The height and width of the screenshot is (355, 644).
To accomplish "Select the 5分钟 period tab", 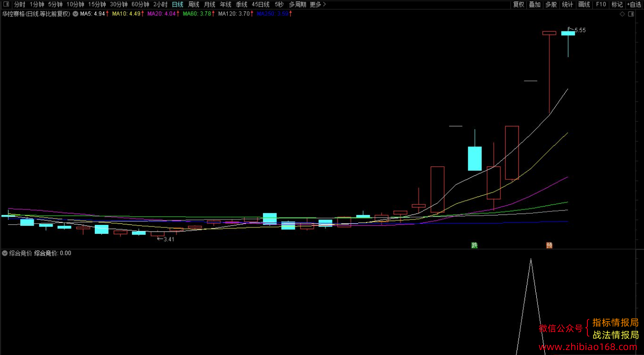I will (x=55, y=4).
